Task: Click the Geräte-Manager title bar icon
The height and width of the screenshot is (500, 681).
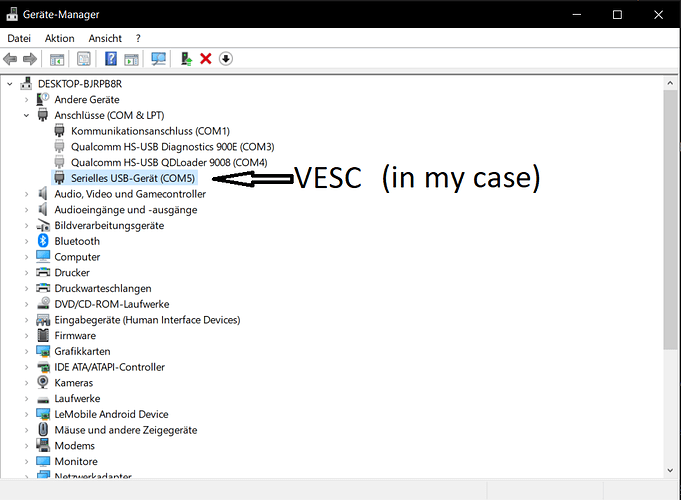Action: point(12,14)
